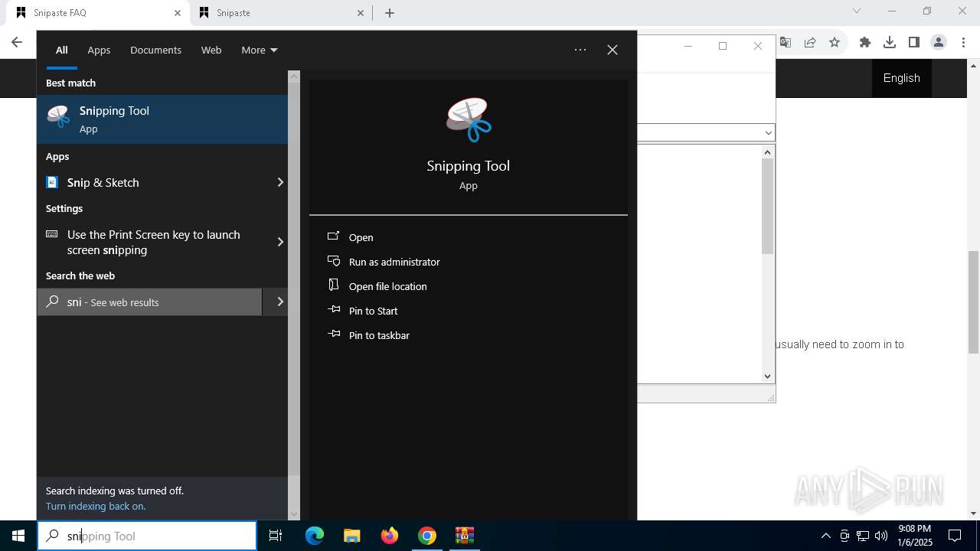Expand Print Screen setting result arrow
Screen dimensions: 980x551
pos(279,242)
